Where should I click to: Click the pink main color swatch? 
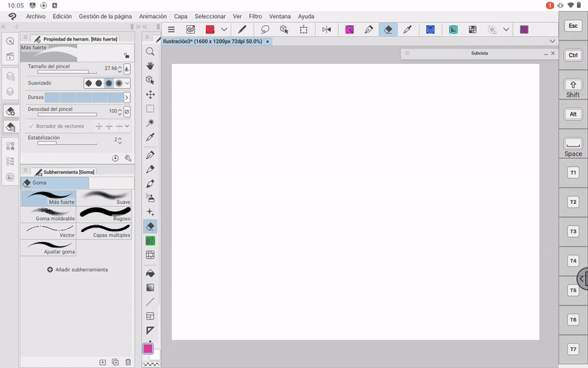[148, 348]
